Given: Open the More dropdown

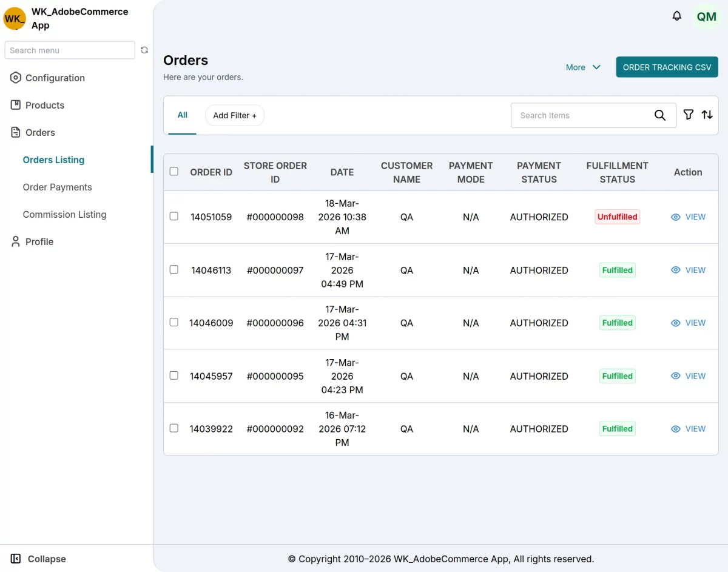Looking at the screenshot, I should coord(582,67).
